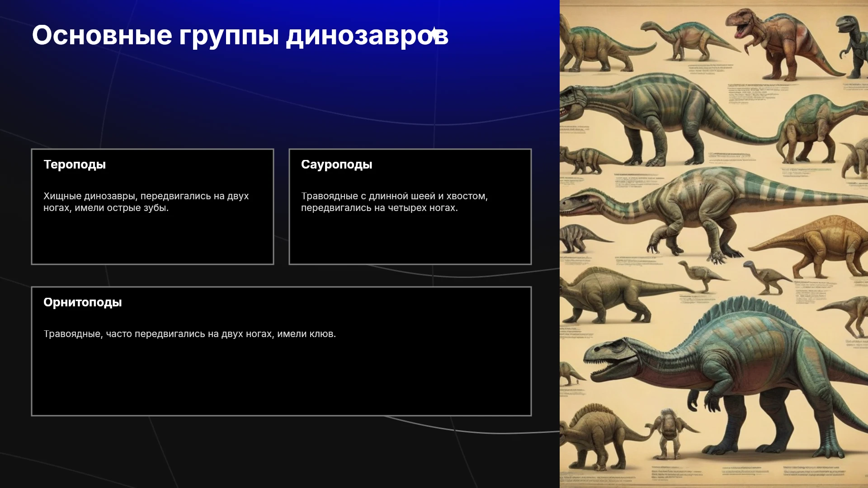Select the text mentioning "имели клюв"
This screenshot has width=868, height=488.
point(189,334)
